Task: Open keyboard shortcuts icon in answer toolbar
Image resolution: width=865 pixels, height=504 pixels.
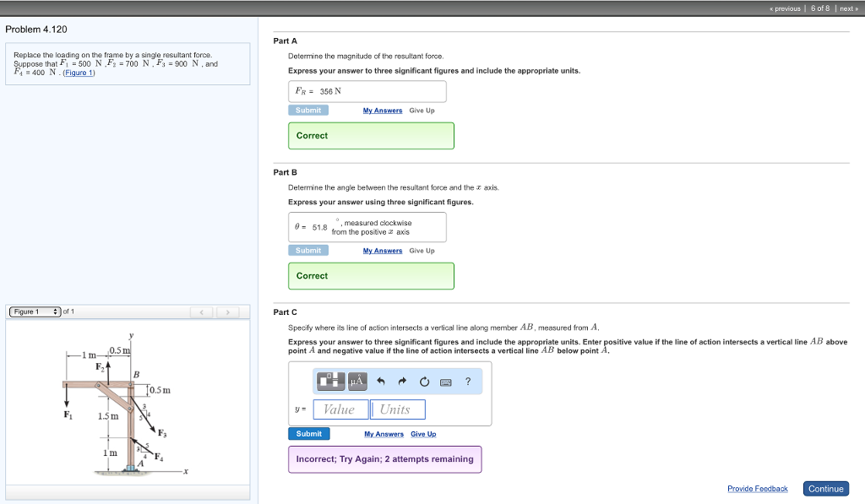Action: [x=446, y=382]
